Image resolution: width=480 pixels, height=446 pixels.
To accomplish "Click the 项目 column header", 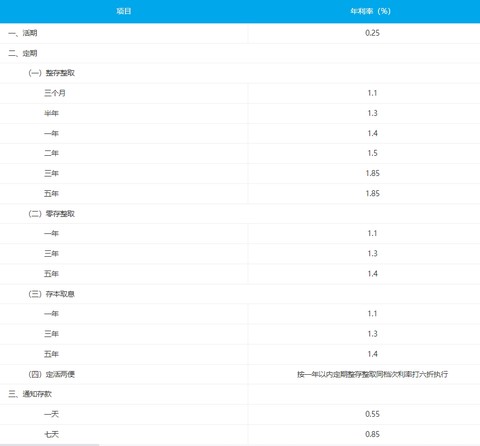I will 124,11.
